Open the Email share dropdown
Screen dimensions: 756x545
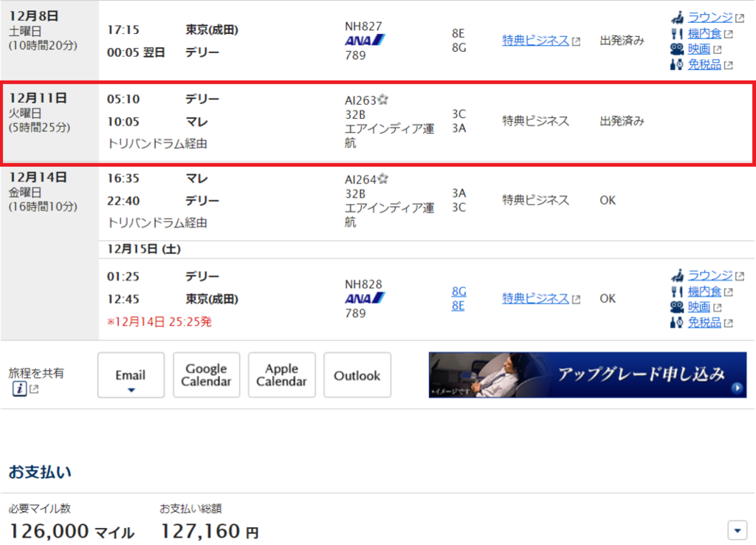(x=131, y=375)
